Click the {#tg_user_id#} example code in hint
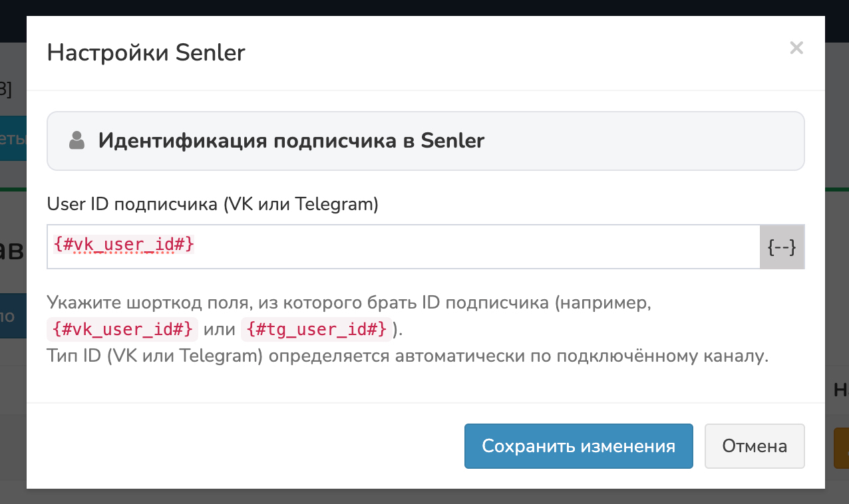 click(x=317, y=328)
